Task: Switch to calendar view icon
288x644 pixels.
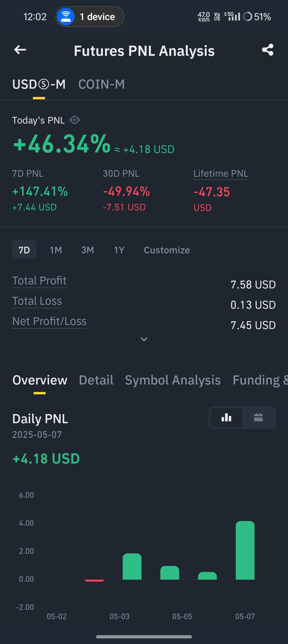Action: tap(258, 418)
